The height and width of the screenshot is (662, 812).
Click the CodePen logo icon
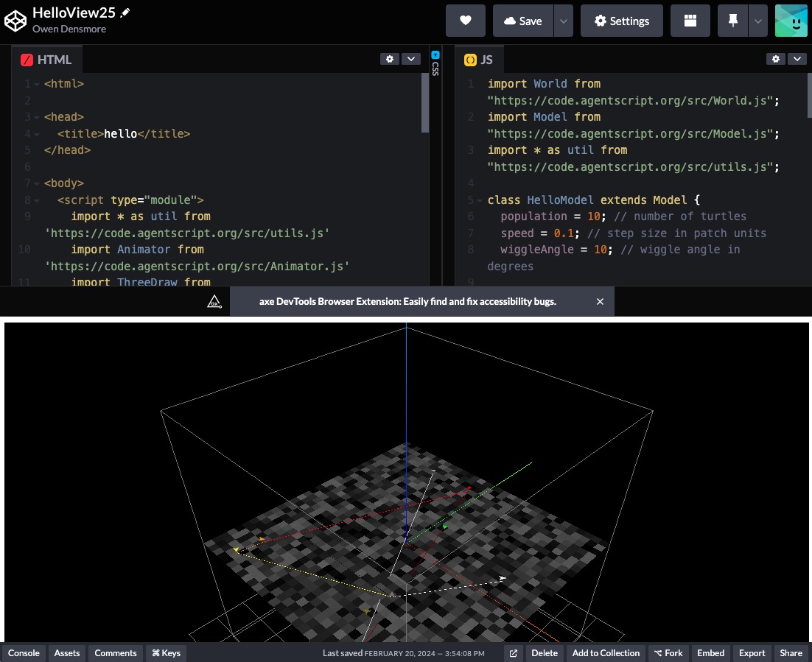(x=15, y=21)
